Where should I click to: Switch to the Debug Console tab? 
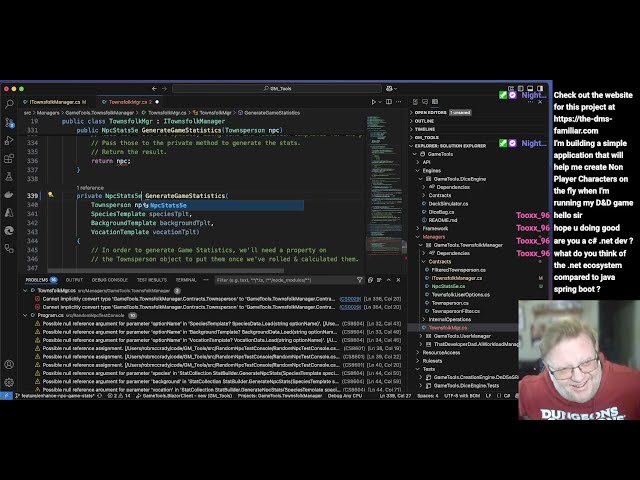pos(110,280)
